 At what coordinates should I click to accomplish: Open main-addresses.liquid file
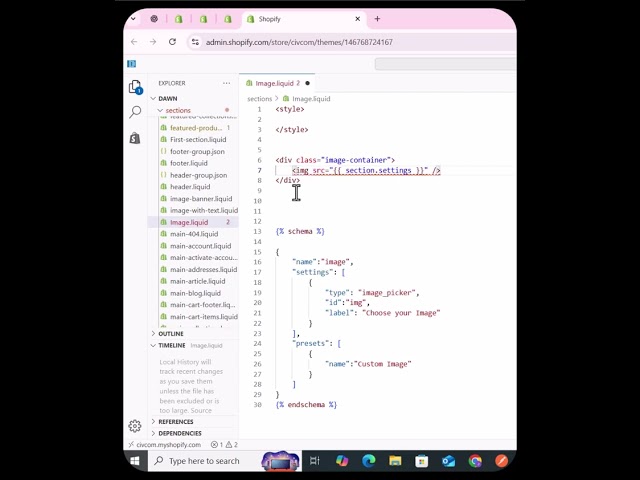point(203,269)
